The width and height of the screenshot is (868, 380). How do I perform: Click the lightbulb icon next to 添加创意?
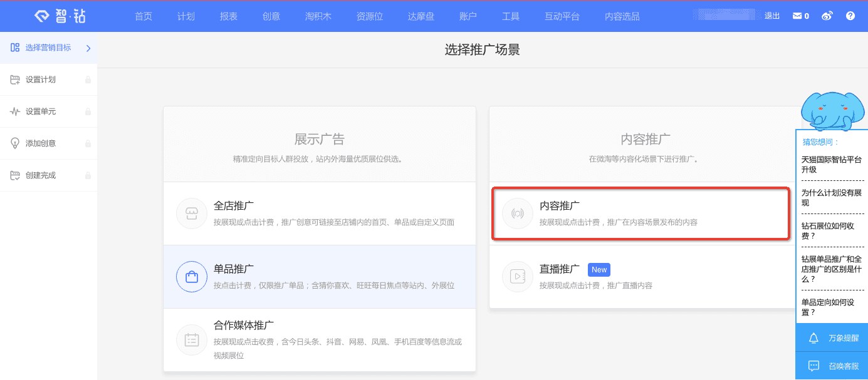pos(14,143)
